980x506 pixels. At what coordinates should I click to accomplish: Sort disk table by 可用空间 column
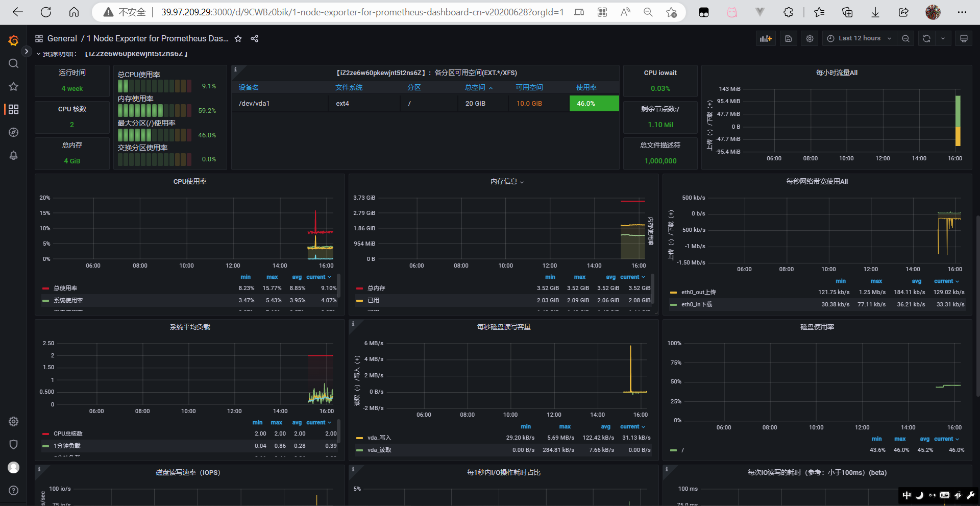coord(529,88)
